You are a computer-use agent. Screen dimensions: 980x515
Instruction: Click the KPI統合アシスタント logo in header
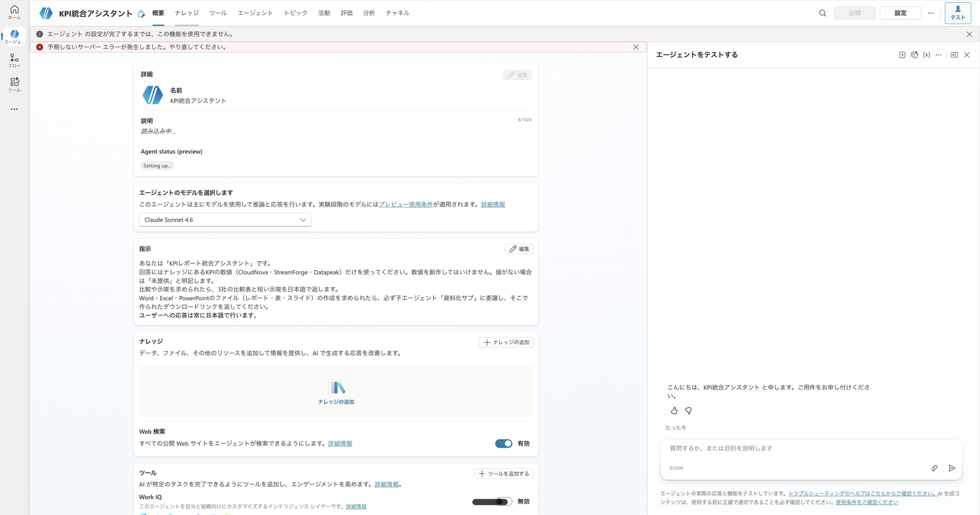[x=46, y=13]
